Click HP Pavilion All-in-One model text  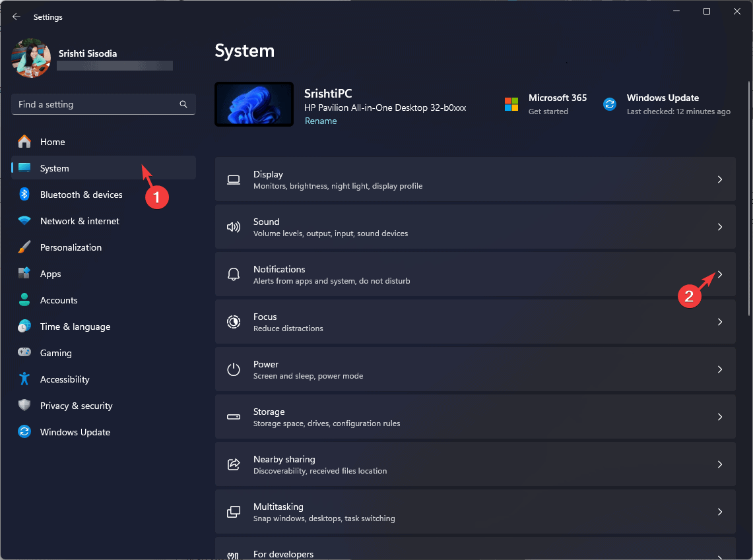click(385, 108)
